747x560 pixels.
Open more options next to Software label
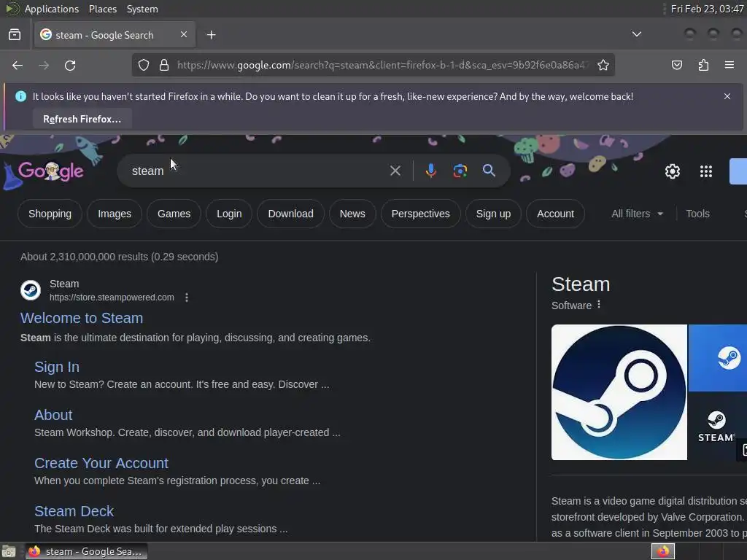599,304
